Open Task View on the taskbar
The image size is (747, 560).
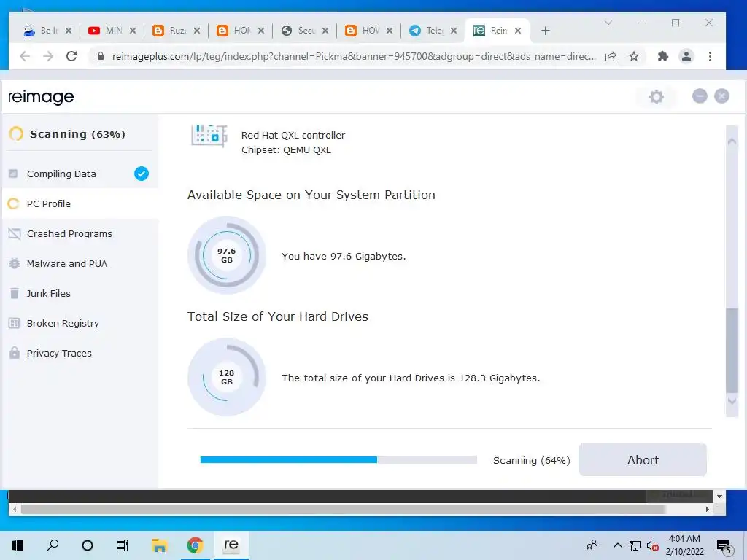123,545
